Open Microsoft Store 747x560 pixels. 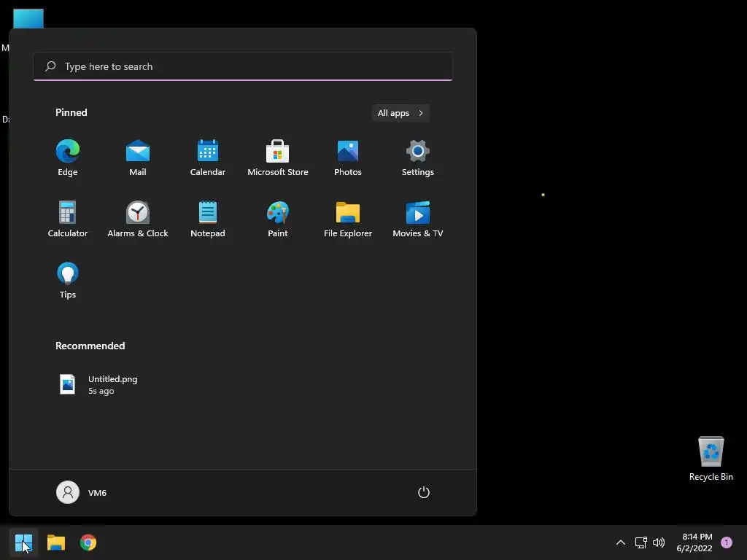pos(278,158)
